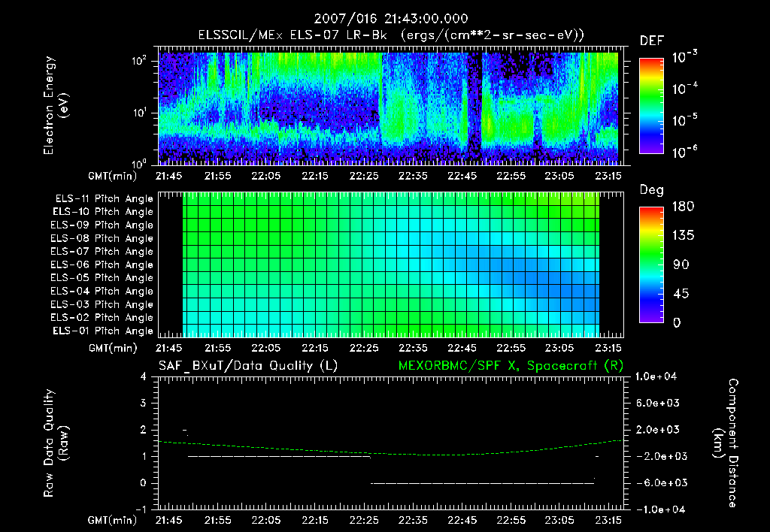Click the green "MEXORBMC/SPF X, Spacecraft (R)" legend
The image size is (770, 532).
pyautogui.click(x=511, y=366)
